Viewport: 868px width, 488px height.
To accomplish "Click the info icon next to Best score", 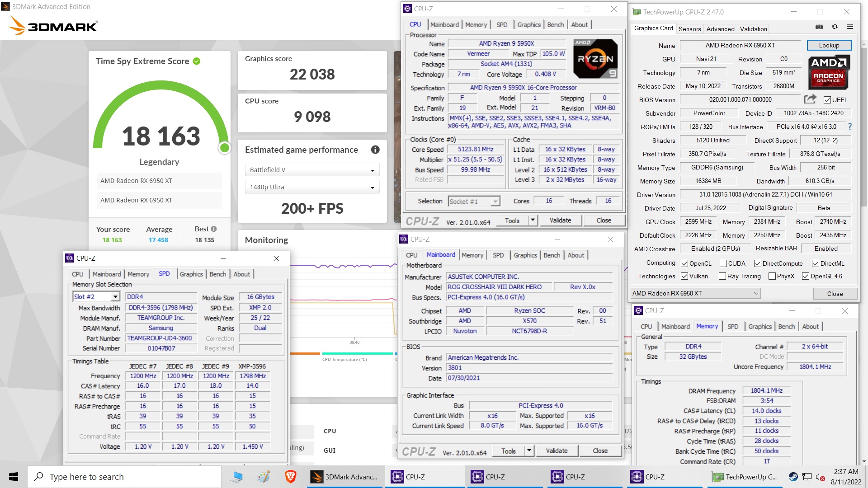I will [x=214, y=229].
